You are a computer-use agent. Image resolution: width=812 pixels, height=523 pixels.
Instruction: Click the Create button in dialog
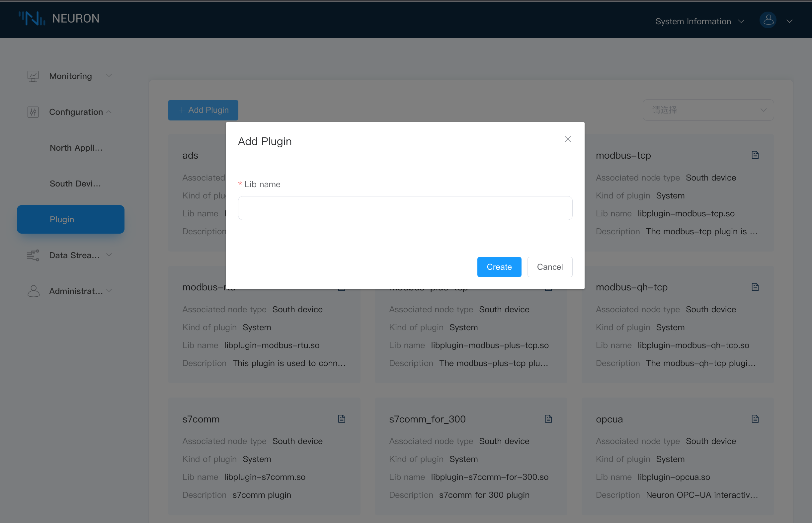point(500,267)
